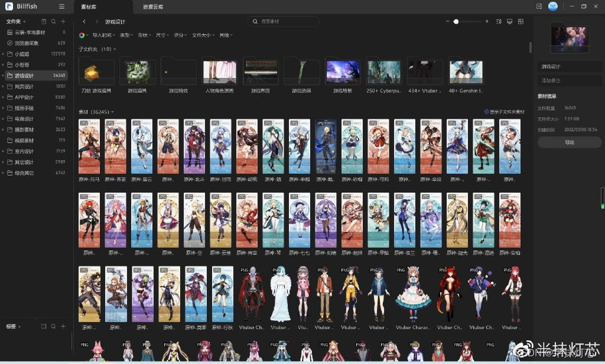Navigate back with the left arrow

(84, 22)
